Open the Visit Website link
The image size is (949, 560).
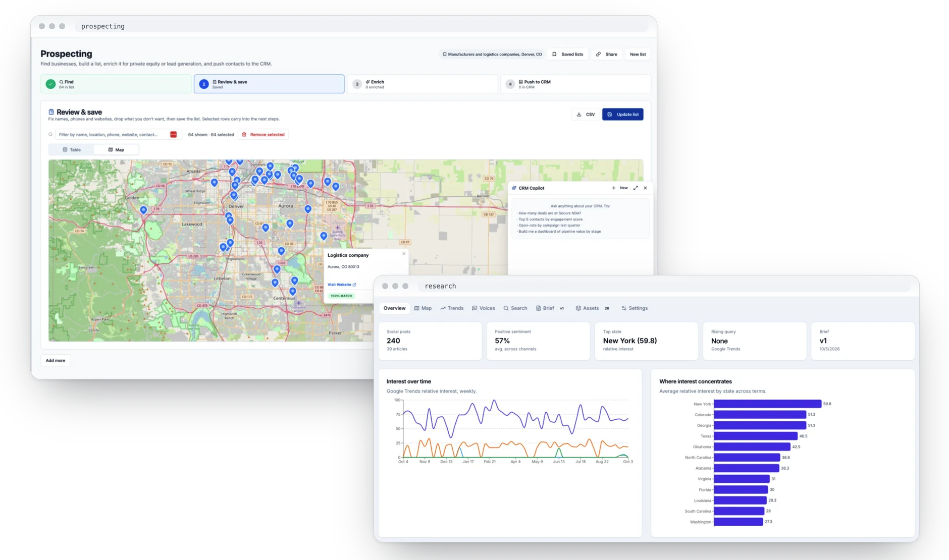click(342, 285)
